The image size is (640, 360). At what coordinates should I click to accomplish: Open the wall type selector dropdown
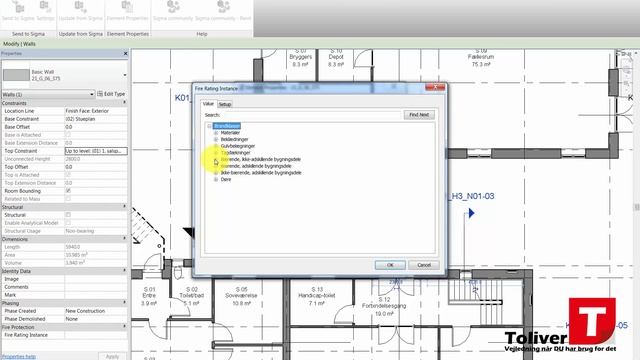pos(125,75)
